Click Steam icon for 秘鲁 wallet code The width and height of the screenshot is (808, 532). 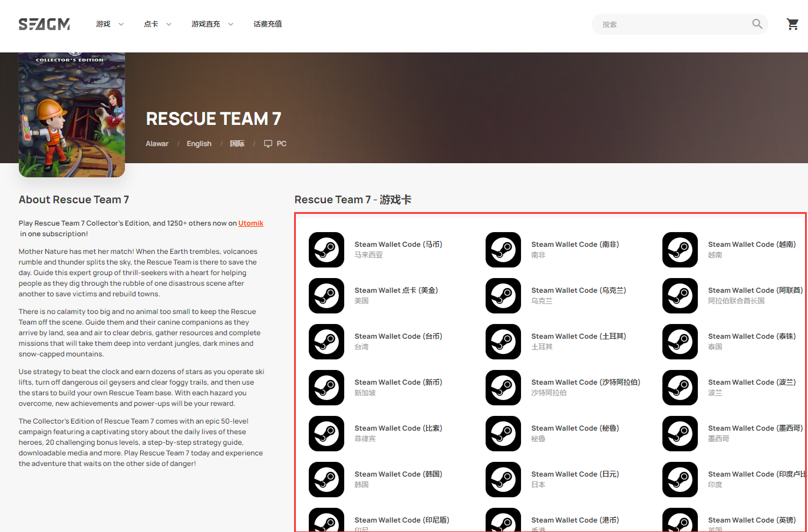tap(503, 434)
